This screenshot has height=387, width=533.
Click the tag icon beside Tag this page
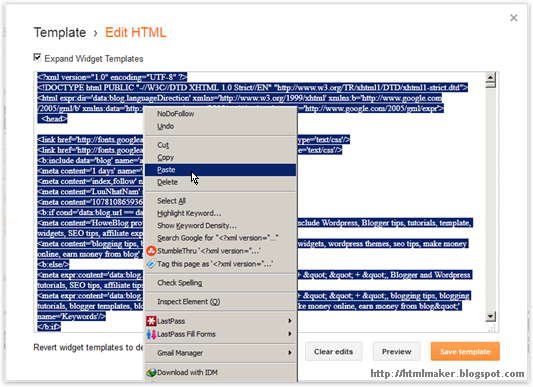[x=151, y=264]
